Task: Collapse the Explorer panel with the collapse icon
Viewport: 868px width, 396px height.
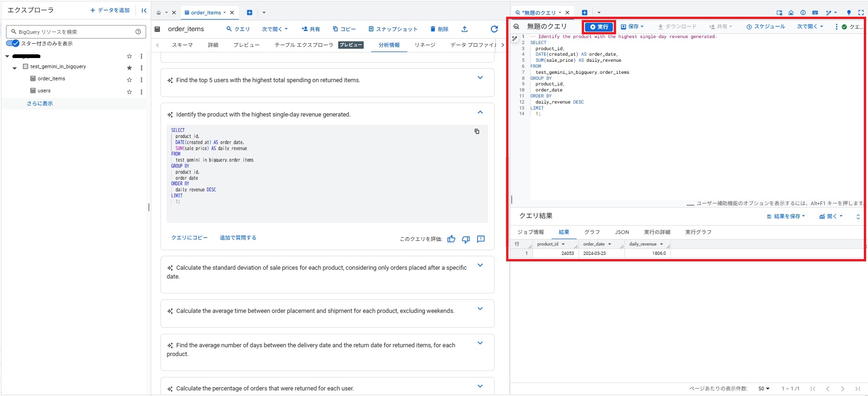Action: coord(144,10)
